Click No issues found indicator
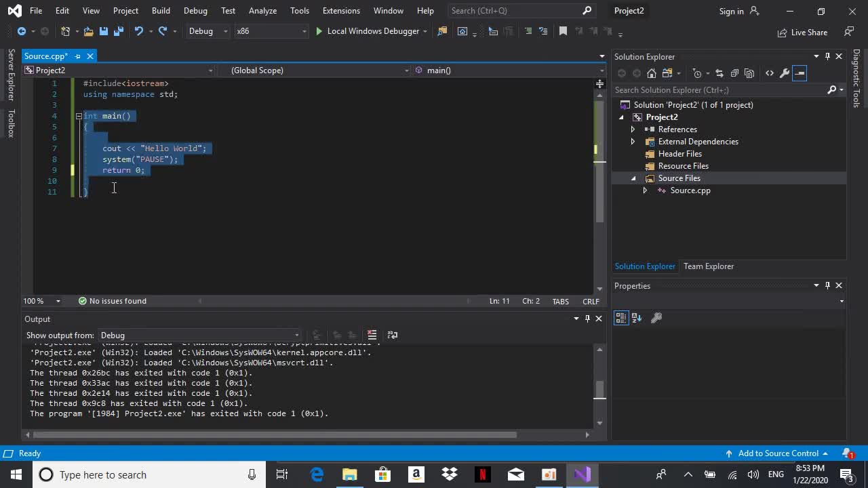The height and width of the screenshot is (488, 868). click(112, 301)
